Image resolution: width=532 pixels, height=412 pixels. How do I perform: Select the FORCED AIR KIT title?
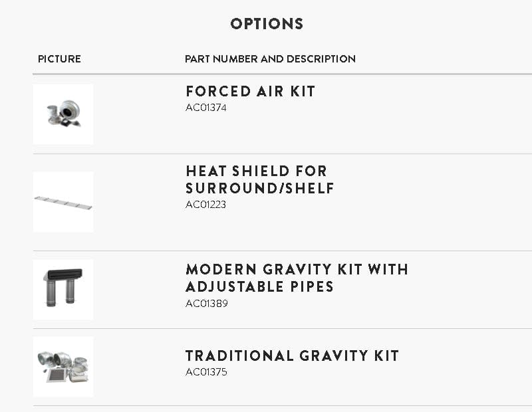251,91
